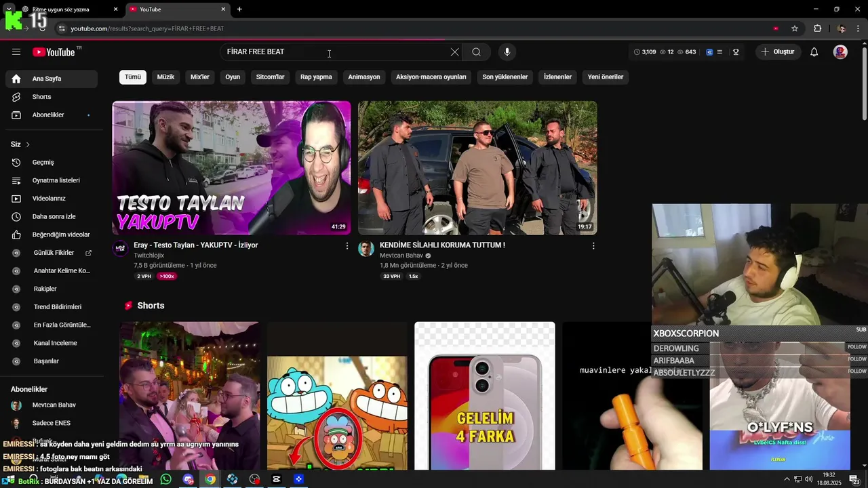868x488 pixels.
Task: Open Rakipler in sidebar
Action: coord(52,289)
